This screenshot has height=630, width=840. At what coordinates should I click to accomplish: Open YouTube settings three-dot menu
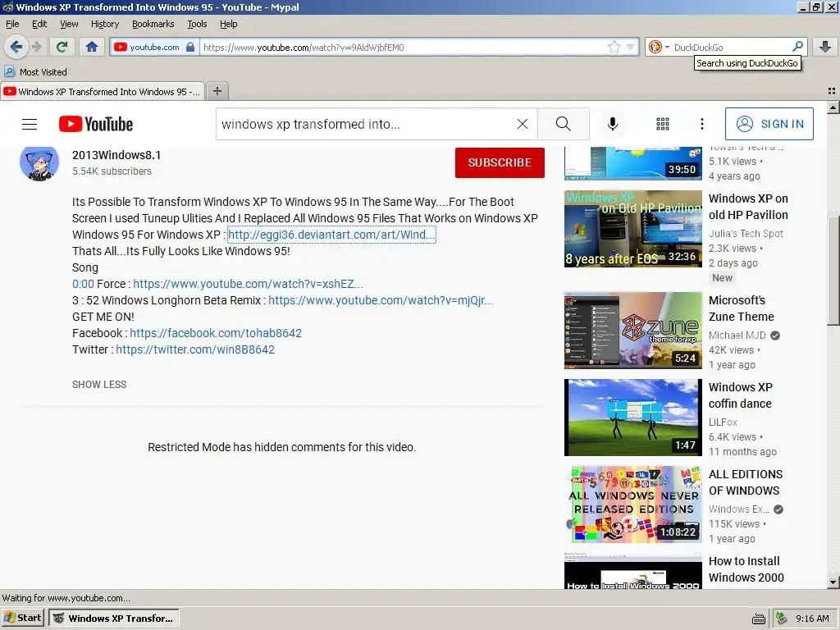[702, 125]
